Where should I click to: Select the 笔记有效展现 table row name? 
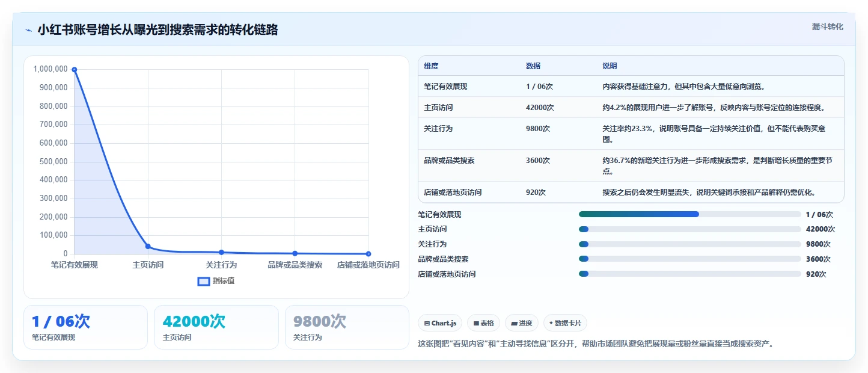[x=445, y=87]
